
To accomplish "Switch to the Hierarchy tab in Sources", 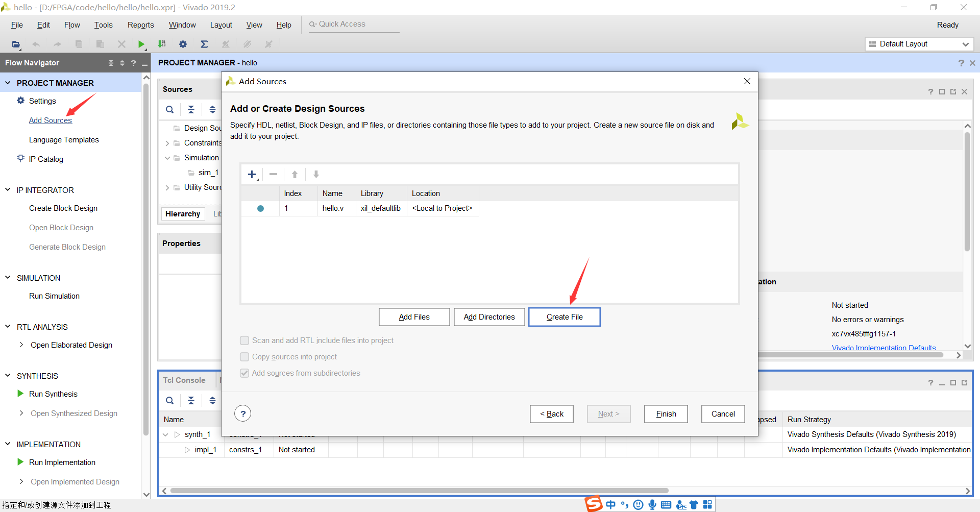I will (183, 214).
